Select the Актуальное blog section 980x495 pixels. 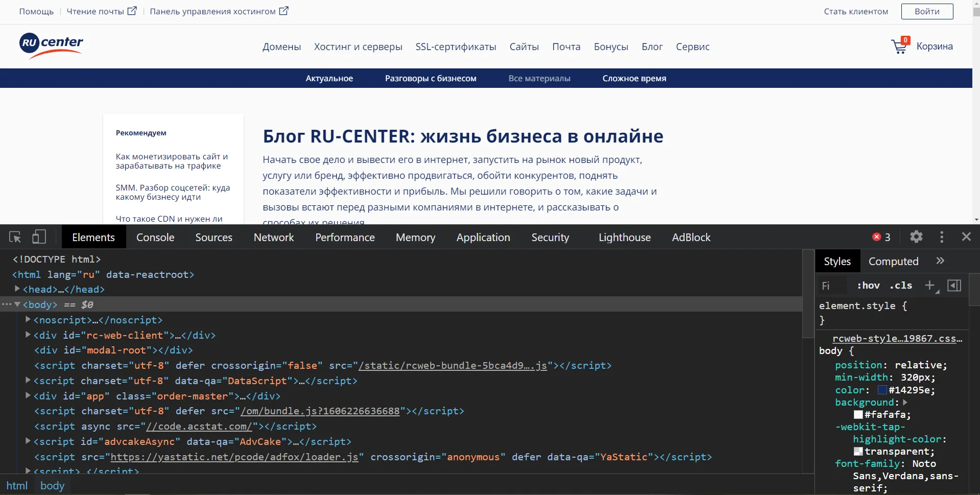(x=330, y=78)
